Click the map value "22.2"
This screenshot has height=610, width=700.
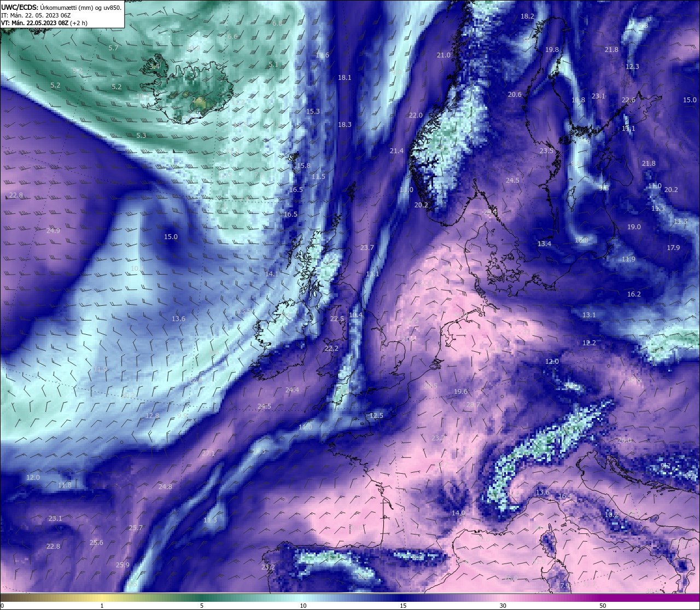tap(331, 348)
